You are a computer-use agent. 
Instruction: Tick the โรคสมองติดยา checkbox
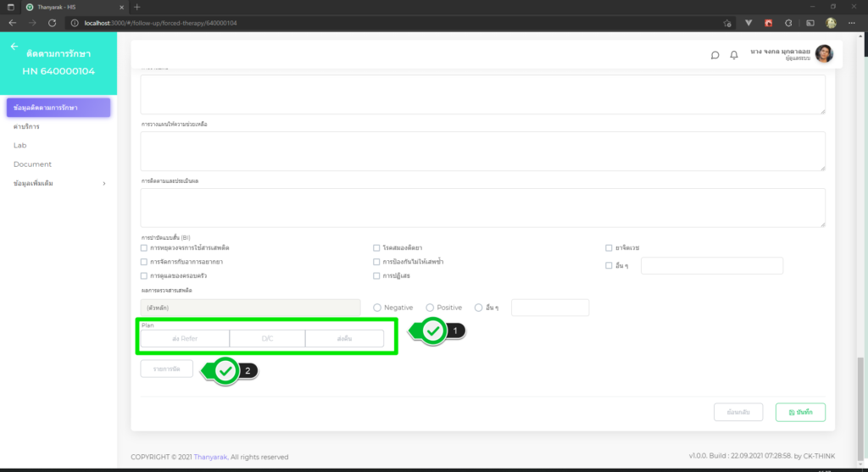[x=376, y=247]
